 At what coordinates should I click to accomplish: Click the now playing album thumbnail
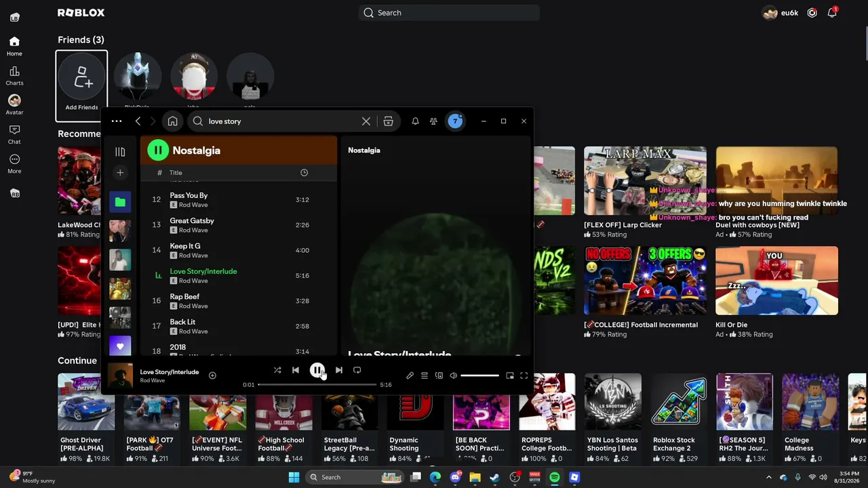[x=120, y=375]
